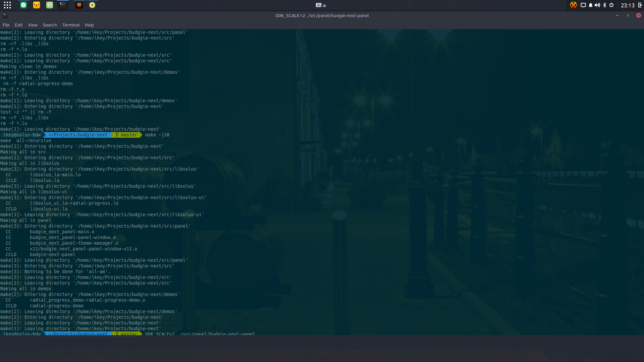Click 'budgie_next_panel-panel-window.o'
This screenshot has width=644, height=362.
tap(73, 238)
